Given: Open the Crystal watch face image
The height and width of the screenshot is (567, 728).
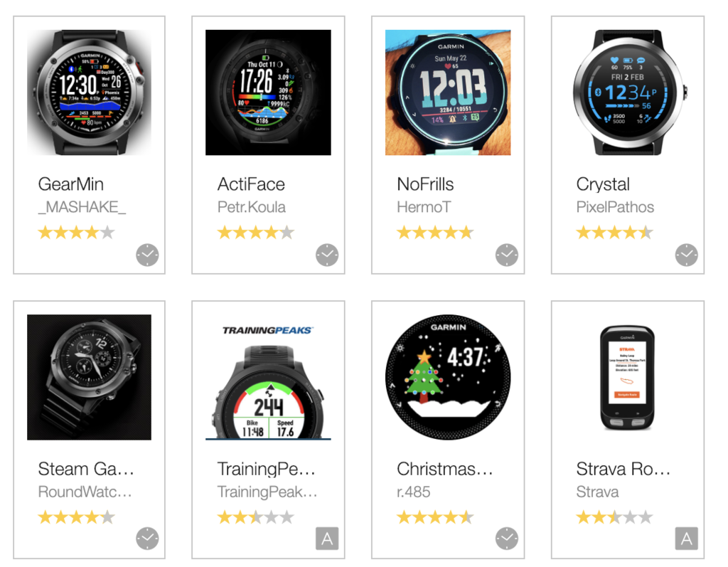Looking at the screenshot, I should click(x=628, y=92).
